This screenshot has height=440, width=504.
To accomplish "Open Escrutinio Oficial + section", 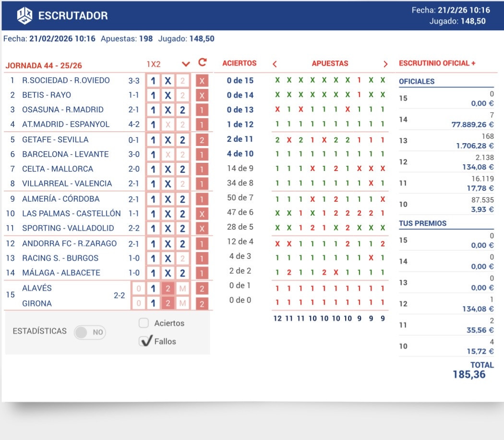I will 437,63.
